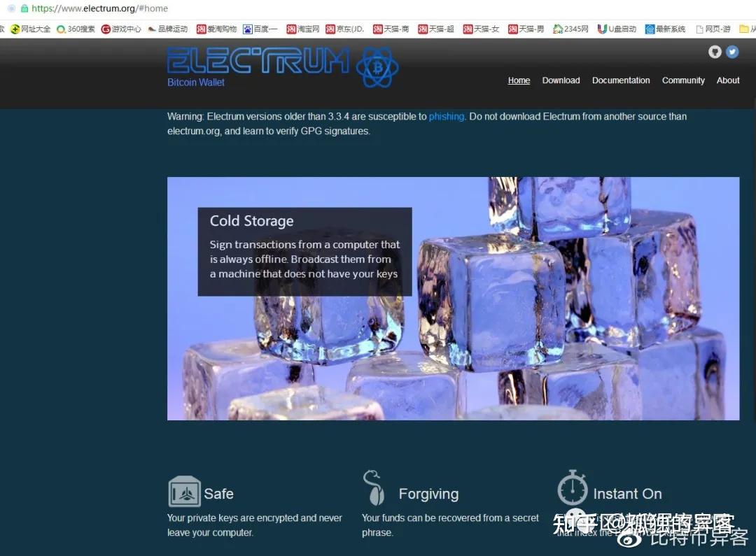Viewport: 756px width, 556px height.
Task: Open the 最新系统 bookmark
Action: point(666,29)
